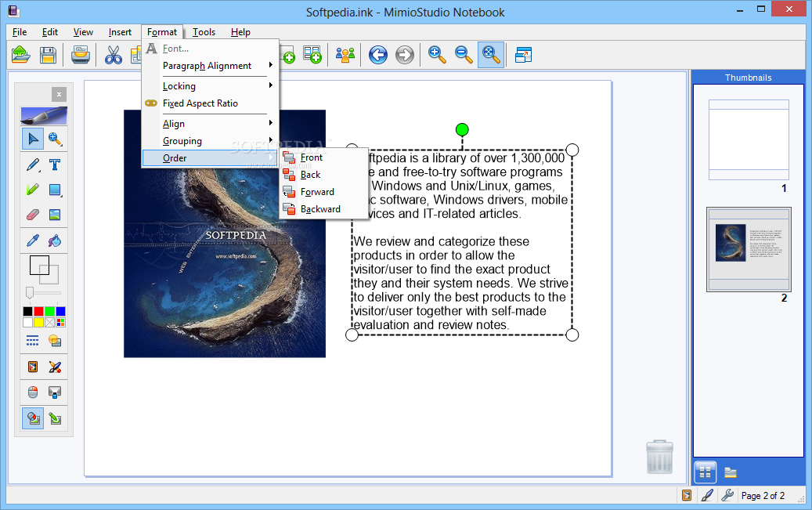812x510 pixels.
Task: Choose Backward in Order submenu
Action: 323,209
